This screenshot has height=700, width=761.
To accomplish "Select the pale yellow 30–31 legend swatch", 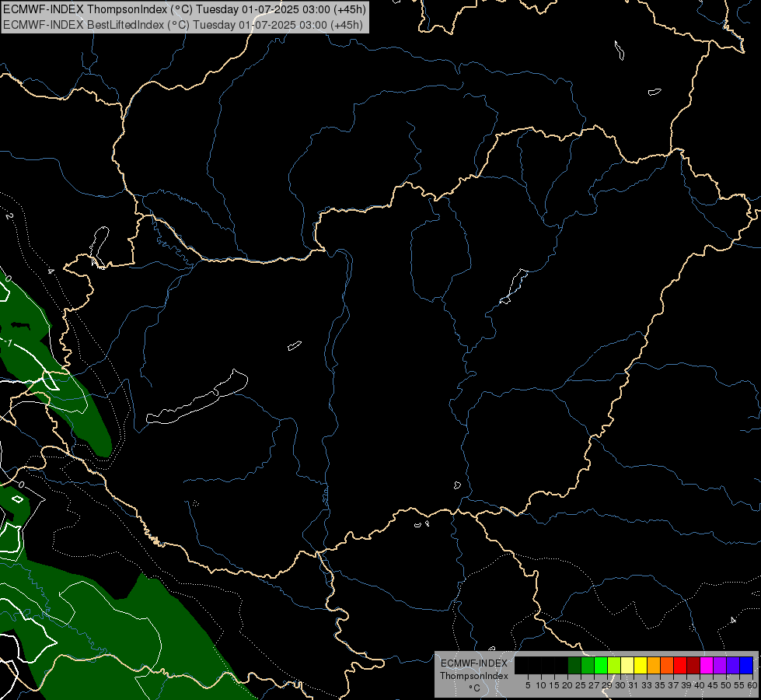I will point(627,665).
